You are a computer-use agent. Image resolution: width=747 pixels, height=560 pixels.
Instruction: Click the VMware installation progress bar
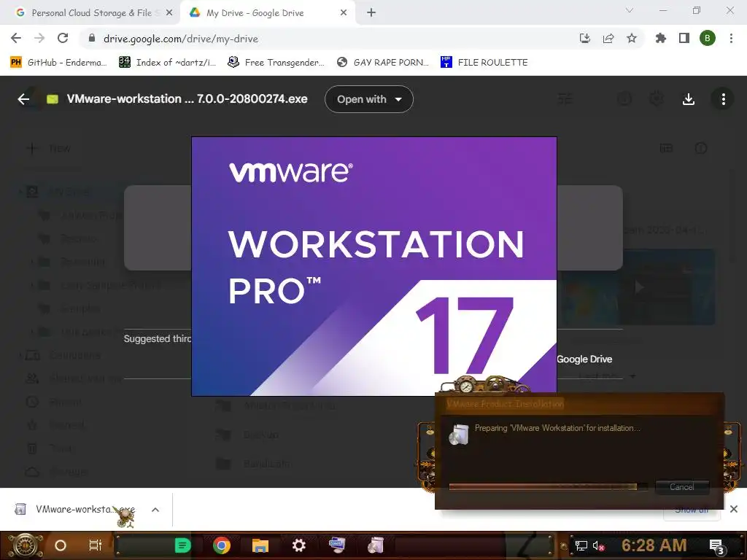[x=549, y=486]
